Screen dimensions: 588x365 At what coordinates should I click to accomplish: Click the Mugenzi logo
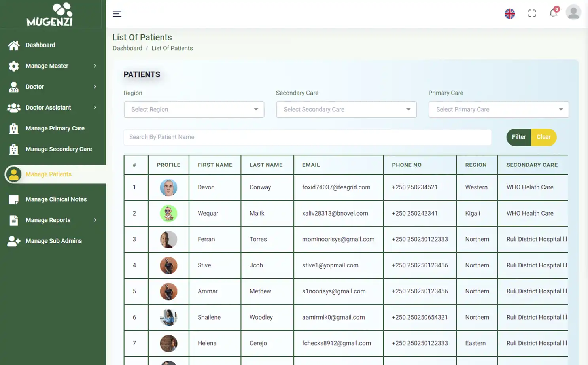(50, 15)
